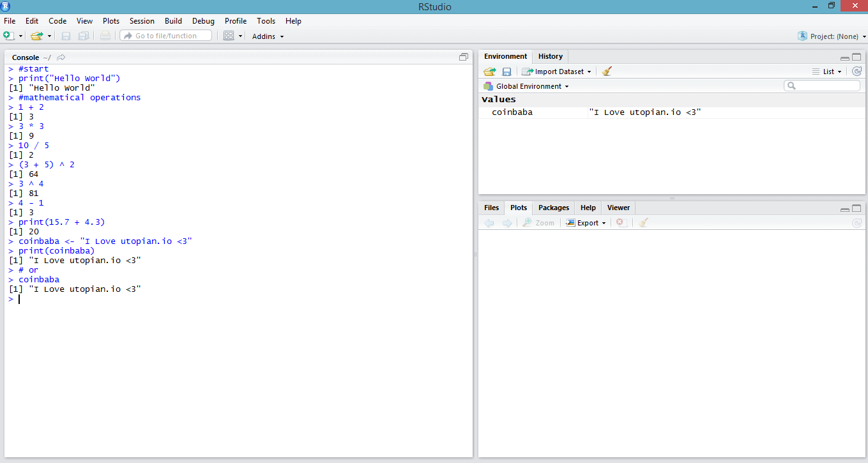Refresh the Plots pane
This screenshot has width=868, height=463.
[857, 223]
